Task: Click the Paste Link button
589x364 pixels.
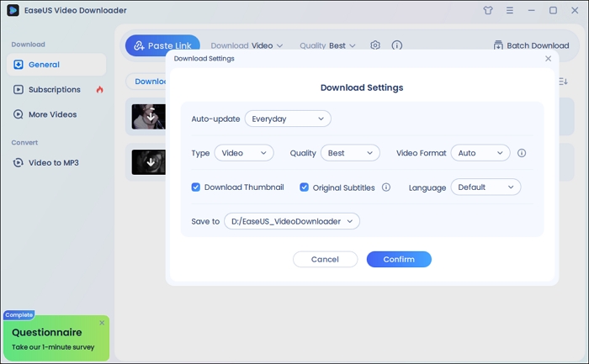Action: [162, 45]
